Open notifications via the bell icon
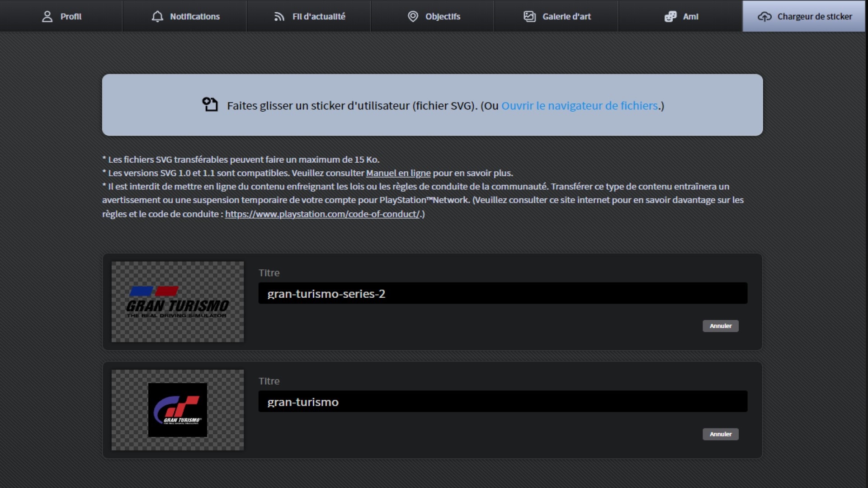The image size is (868, 488). click(157, 16)
